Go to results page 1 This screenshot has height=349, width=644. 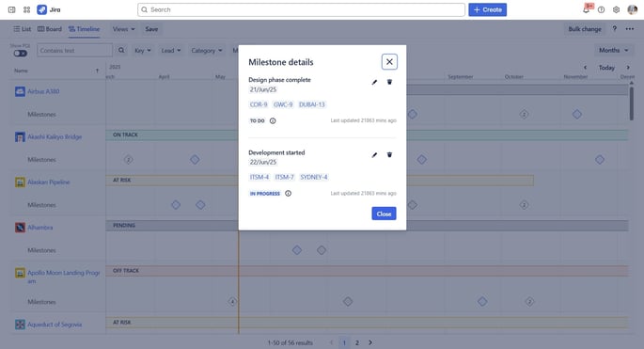tap(344, 342)
